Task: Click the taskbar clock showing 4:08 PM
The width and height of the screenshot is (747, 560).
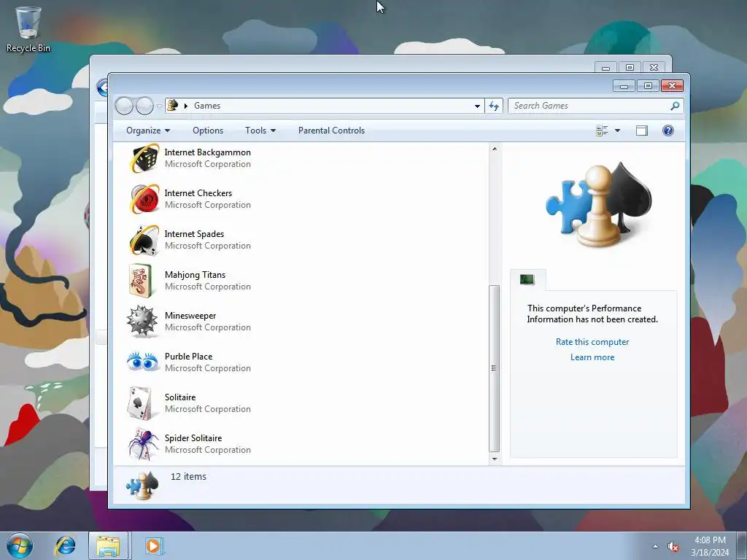Action: pyautogui.click(x=710, y=546)
